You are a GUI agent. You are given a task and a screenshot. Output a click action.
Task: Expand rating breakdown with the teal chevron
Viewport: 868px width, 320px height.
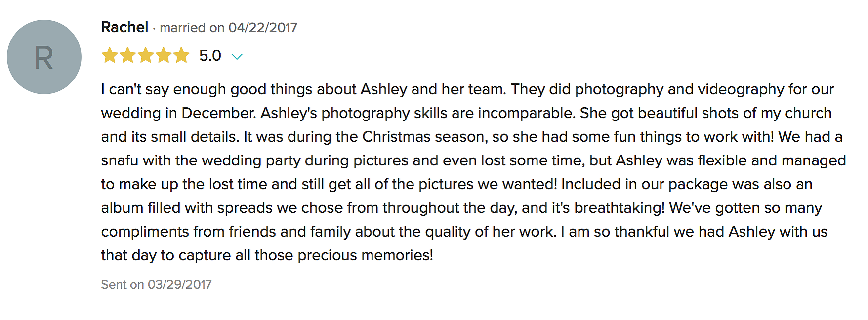click(237, 57)
